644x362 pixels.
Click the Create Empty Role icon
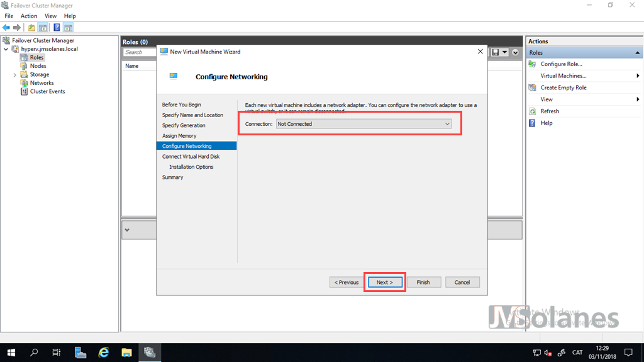point(532,88)
